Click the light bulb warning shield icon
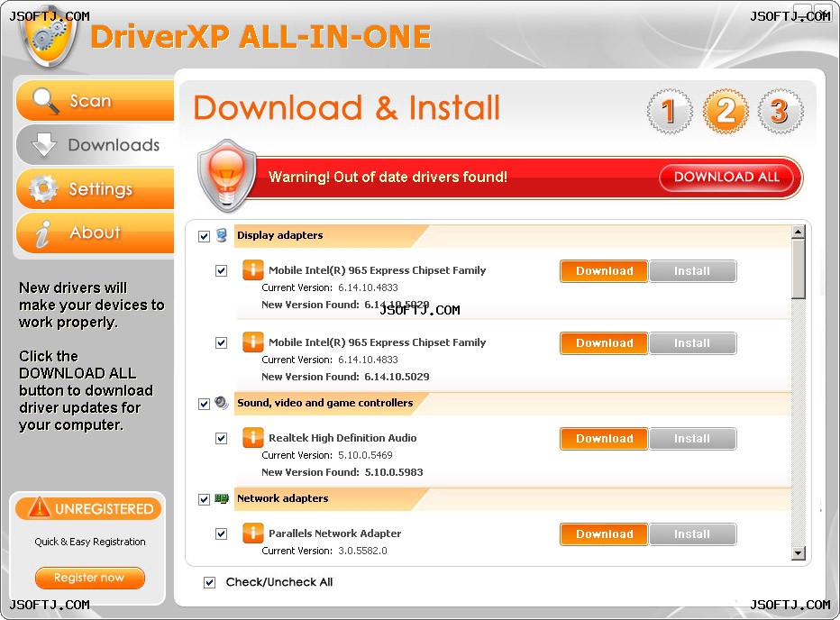This screenshot has width=840, height=620. pyautogui.click(x=227, y=176)
